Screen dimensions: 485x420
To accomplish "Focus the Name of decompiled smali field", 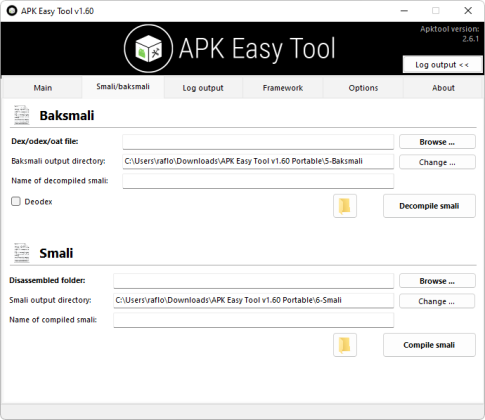I will click(x=258, y=181).
